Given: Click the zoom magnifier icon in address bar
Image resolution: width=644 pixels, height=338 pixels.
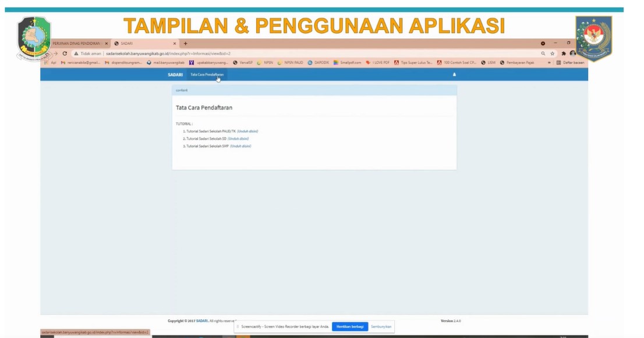Looking at the screenshot, I should point(543,54).
